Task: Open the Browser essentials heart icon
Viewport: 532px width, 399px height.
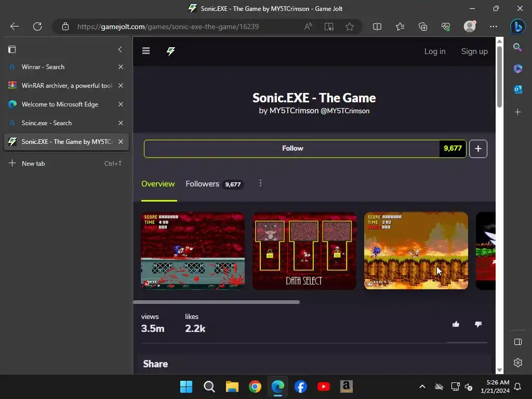Action: click(446, 26)
